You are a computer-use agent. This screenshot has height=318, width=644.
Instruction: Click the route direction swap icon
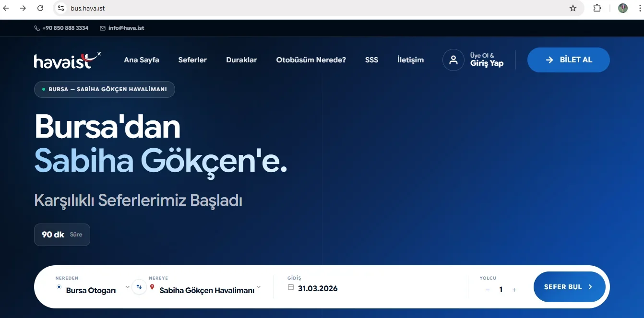pos(139,286)
